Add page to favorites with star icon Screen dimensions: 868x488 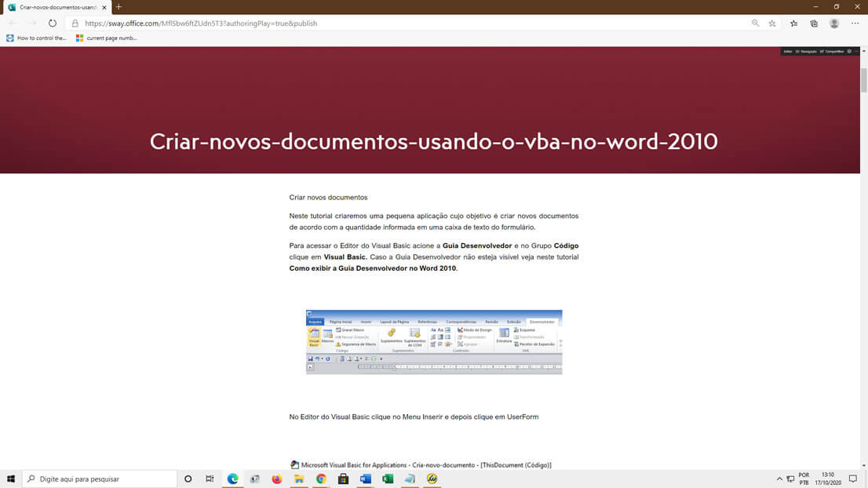pyautogui.click(x=771, y=24)
